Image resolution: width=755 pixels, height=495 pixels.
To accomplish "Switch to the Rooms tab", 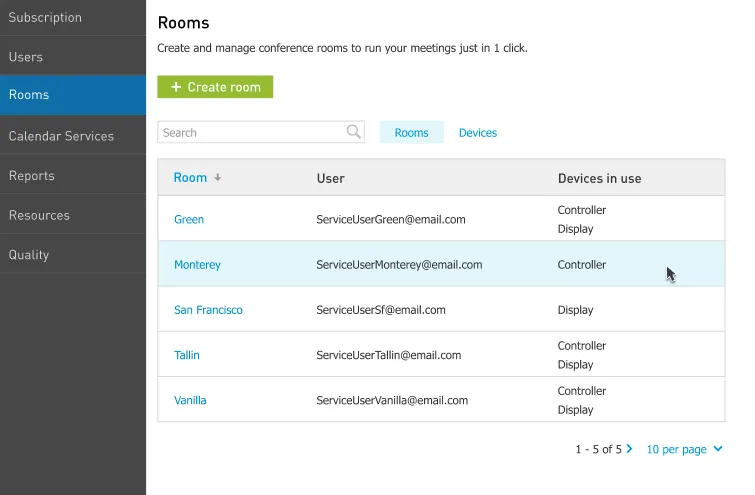I will (x=411, y=132).
